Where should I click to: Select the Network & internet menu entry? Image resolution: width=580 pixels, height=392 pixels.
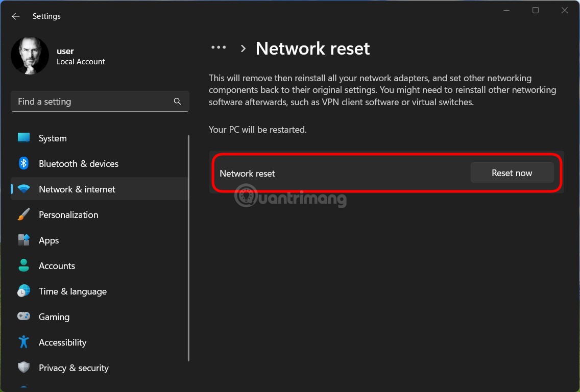(x=77, y=189)
